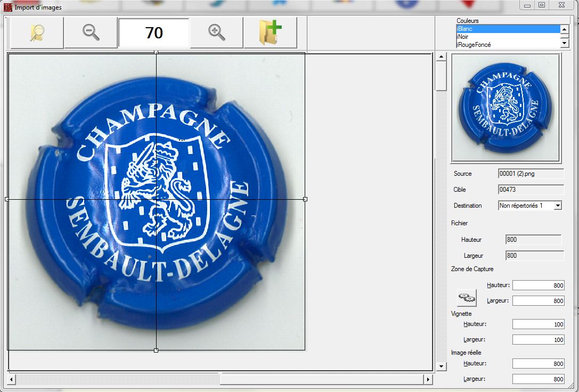
Task: Click the image pane scroll up arrow
Action: point(441,57)
